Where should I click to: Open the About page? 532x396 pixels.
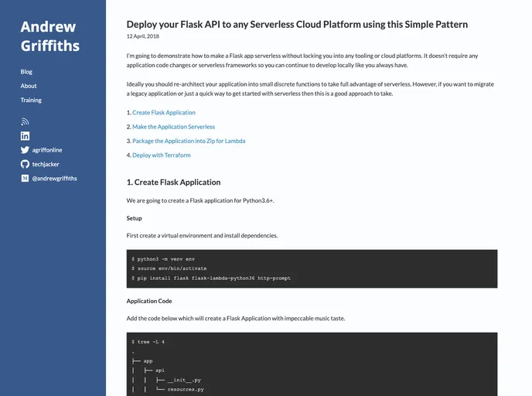pos(29,86)
